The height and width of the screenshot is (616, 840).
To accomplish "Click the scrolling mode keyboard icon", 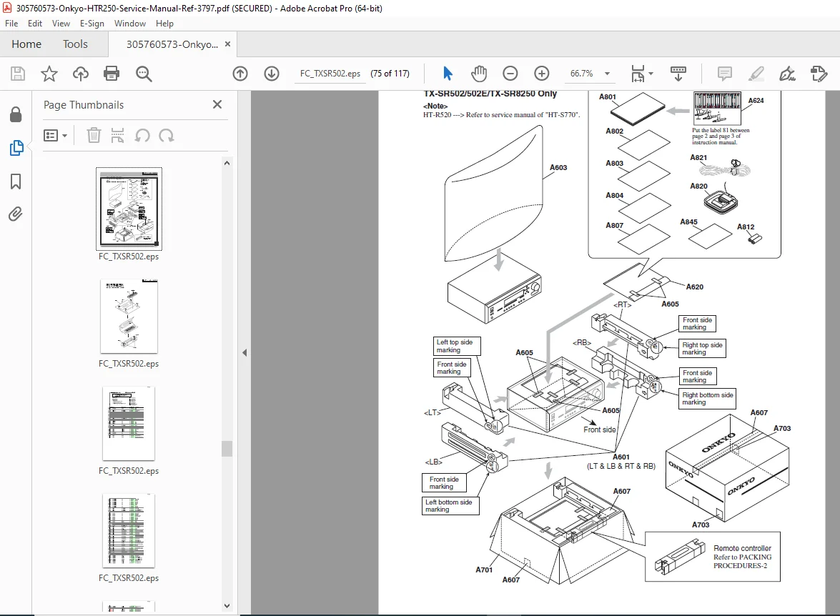I will [678, 74].
